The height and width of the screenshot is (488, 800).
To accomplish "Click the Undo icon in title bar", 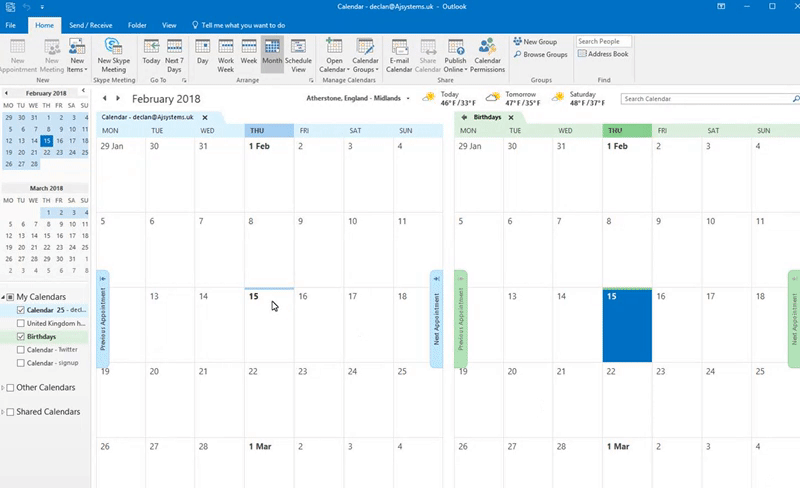I will 27,7.
